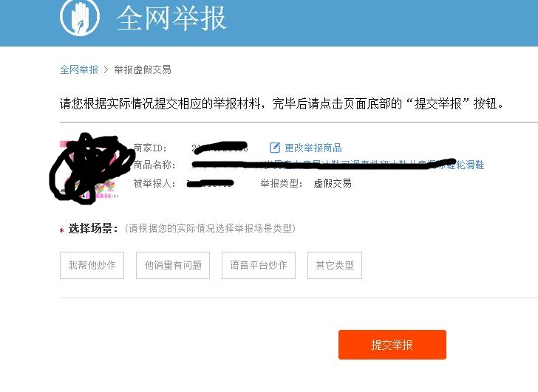
Task: Select the 我帮他炒作 scenario option
Action: 92,265
